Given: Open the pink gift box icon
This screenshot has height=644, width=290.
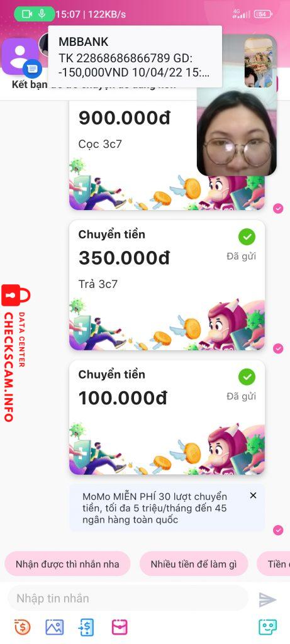Looking at the screenshot, I should [120, 627].
